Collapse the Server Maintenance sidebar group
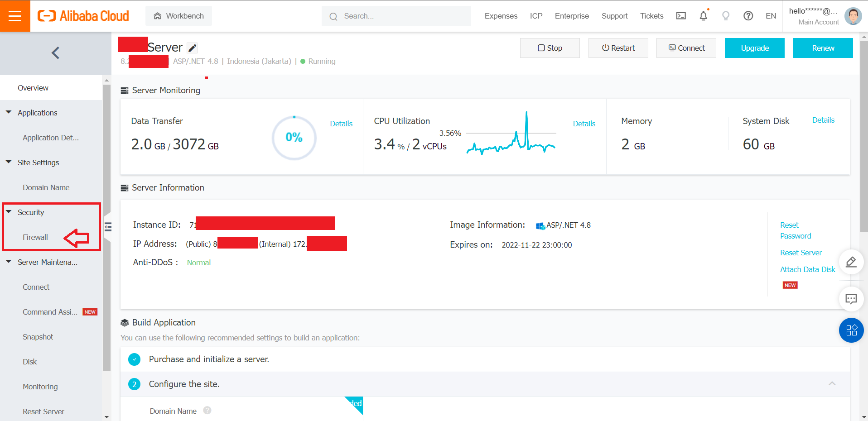 pos(9,262)
